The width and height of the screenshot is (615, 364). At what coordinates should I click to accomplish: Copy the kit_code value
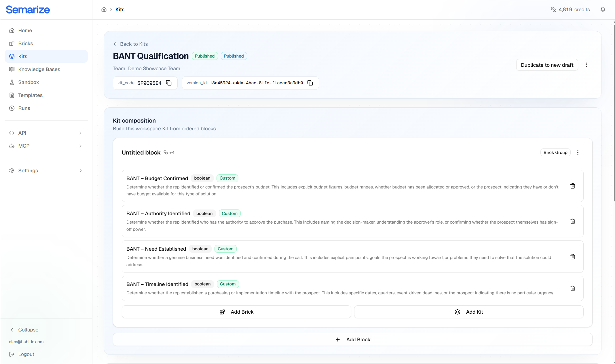169,83
